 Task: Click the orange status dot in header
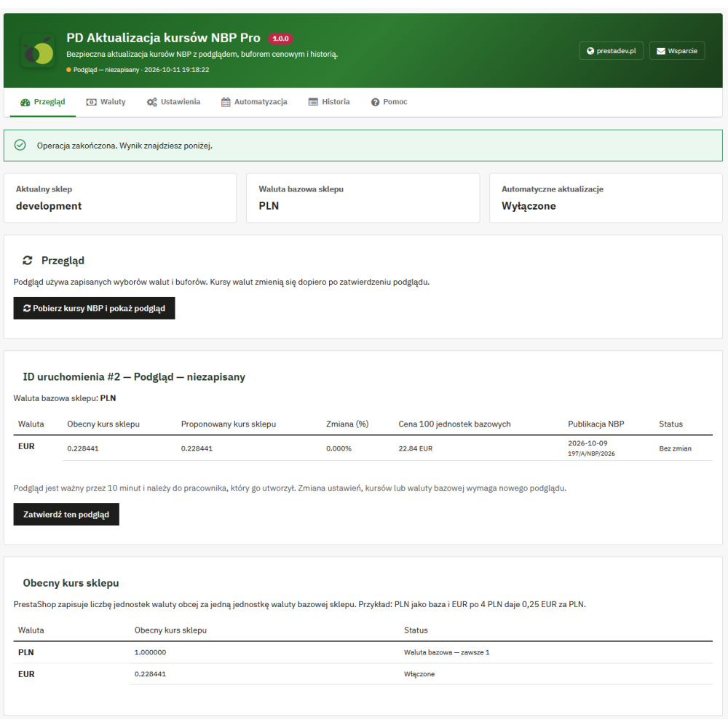tap(68, 70)
